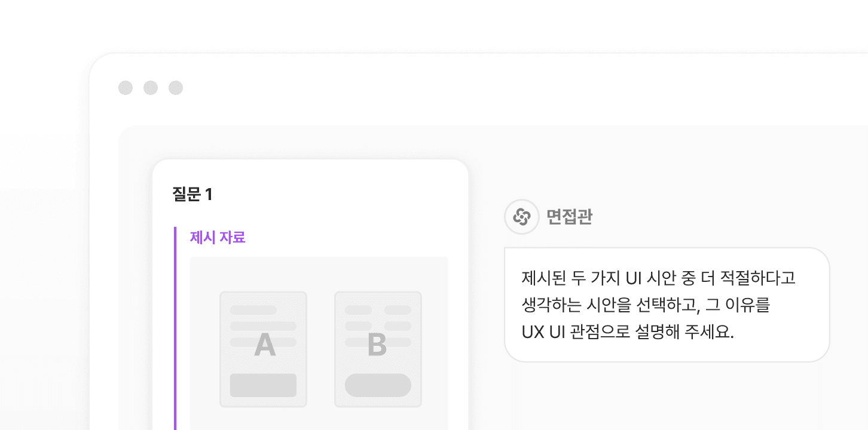Click the top text line in mockup A
The width and height of the screenshot is (868, 430).
pos(253,310)
